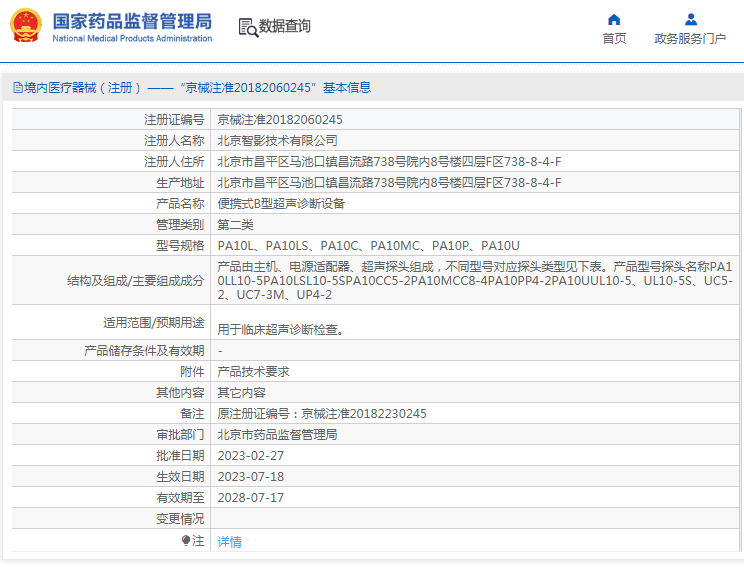The height and width of the screenshot is (567, 744).
Task: Click the 数据查询 heading text
Action: [x=285, y=26]
